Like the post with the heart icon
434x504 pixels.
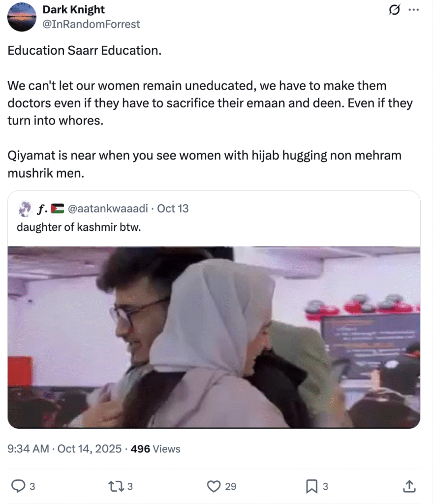tap(214, 486)
